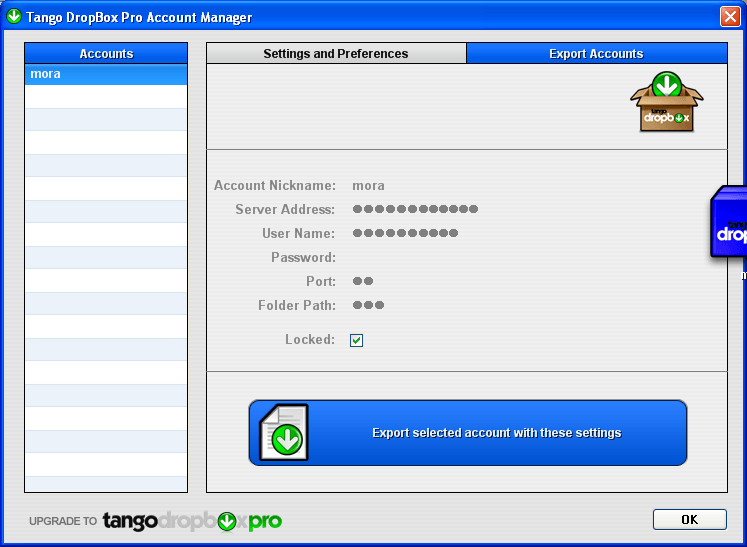747x547 pixels.
Task: Click the Server Address label
Action: [x=285, y=209]
